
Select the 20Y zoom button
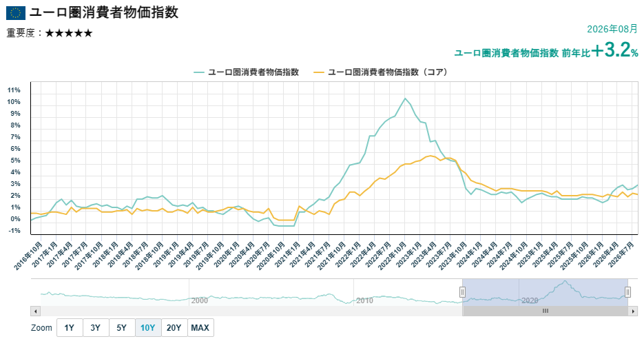(174, 327)
